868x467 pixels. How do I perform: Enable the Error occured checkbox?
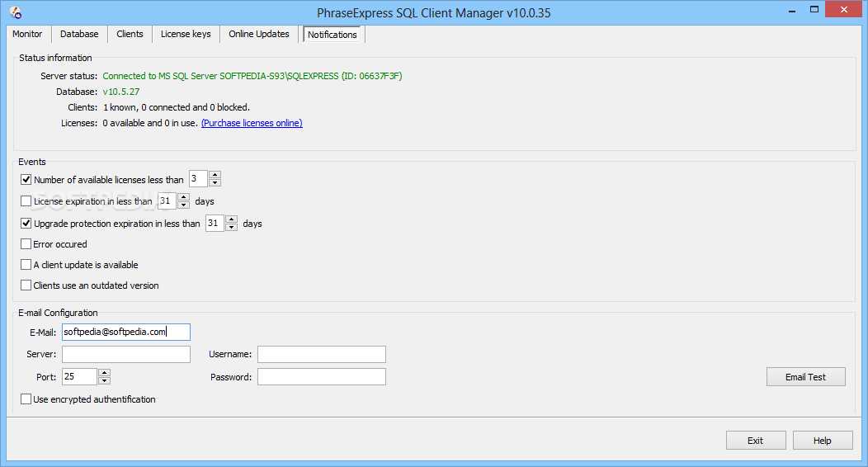[x=26, y=243]
